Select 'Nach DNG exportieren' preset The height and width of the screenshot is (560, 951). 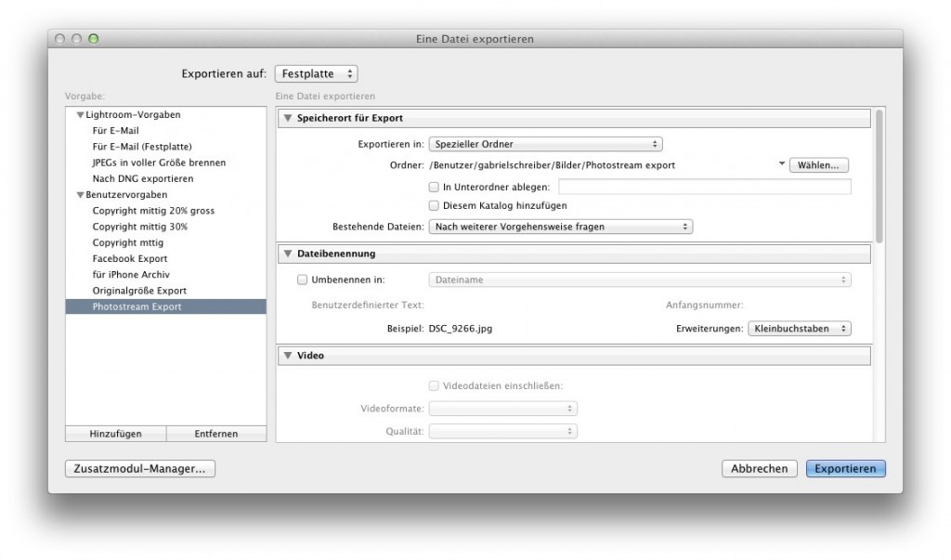click(142, 178)
